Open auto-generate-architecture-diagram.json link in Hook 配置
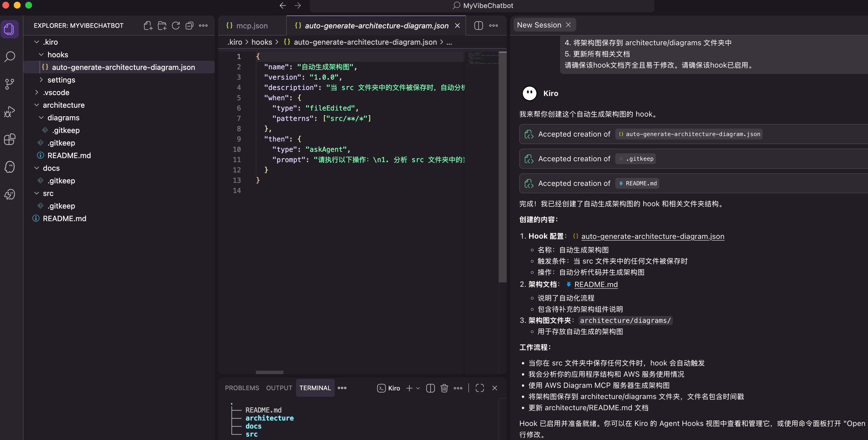Screen dimensions: 868x440 coord(652,236)
